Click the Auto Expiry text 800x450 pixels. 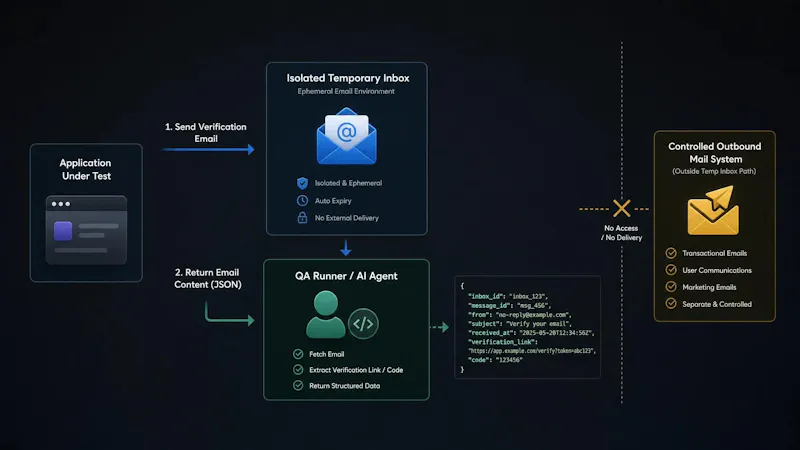[333, 201]
